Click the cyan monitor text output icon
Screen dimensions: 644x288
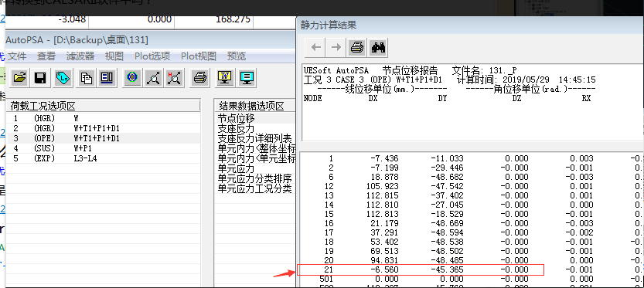[247, 77]
